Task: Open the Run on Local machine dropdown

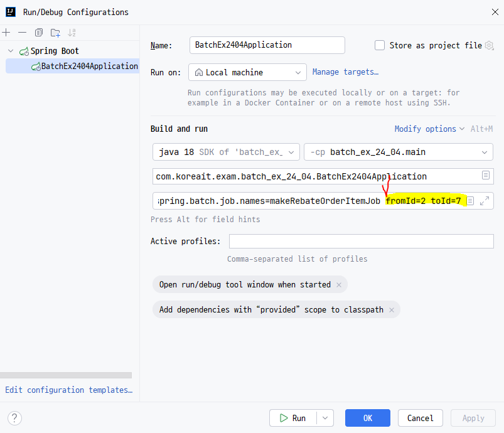Action: click(247, 72)
